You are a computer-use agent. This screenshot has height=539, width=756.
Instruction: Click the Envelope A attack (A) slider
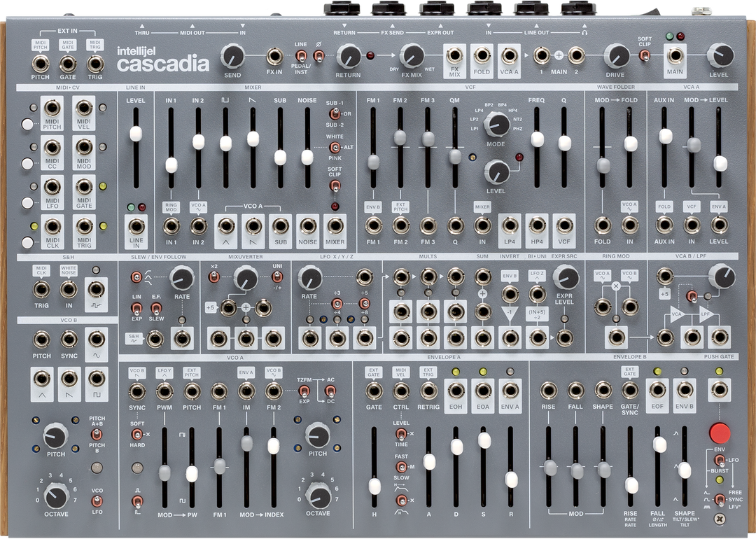(429, 461)
